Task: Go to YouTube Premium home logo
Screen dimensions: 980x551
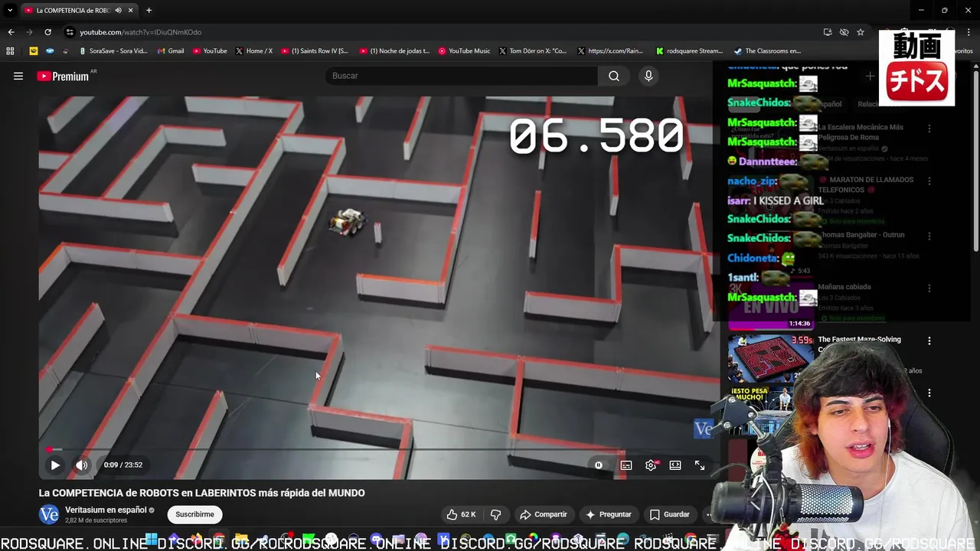Action: [64, 76]
